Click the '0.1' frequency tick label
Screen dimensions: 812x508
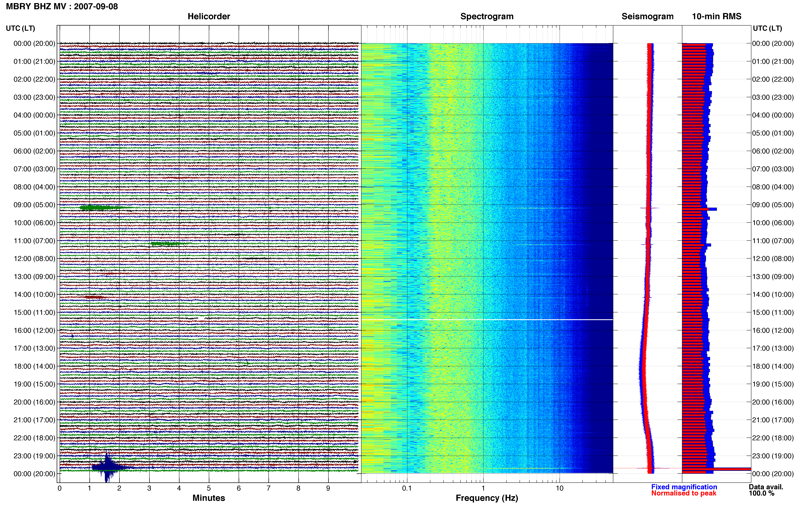(x=407, y=488)
